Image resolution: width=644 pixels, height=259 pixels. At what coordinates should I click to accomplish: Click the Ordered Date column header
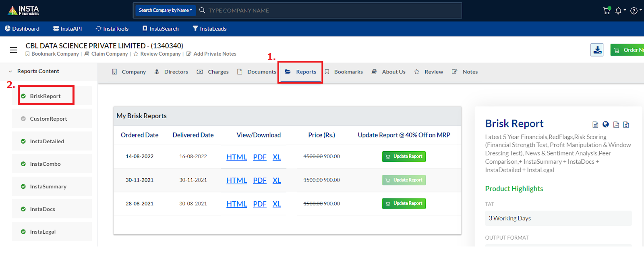140,135
